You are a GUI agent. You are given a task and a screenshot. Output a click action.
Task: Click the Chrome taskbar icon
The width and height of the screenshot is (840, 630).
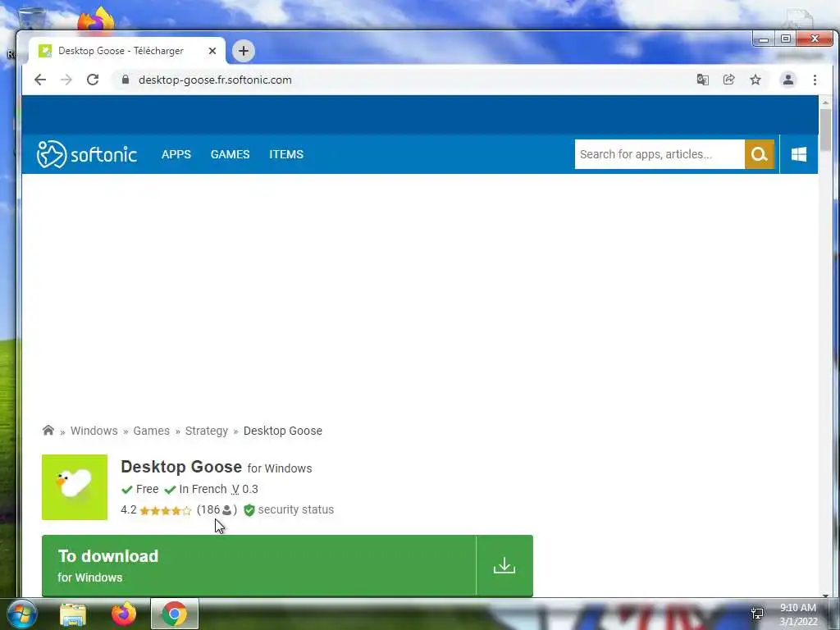pos(175,614)
